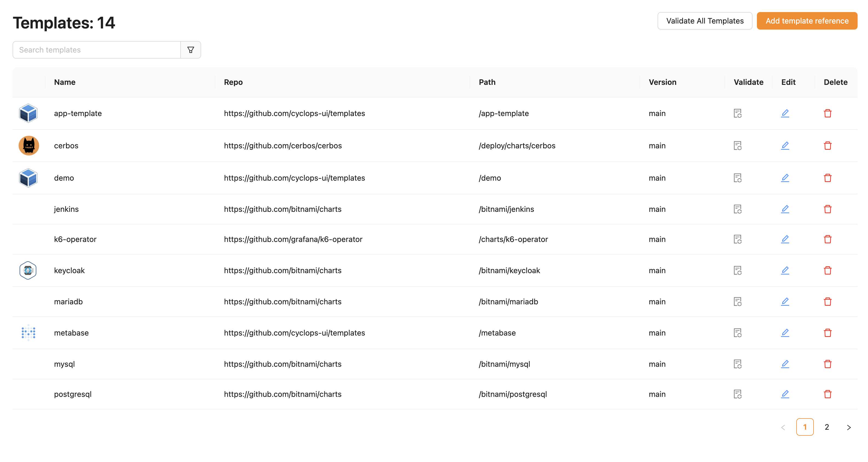
Task: Focus the Search templates field
Action: [x=97, y=50]
